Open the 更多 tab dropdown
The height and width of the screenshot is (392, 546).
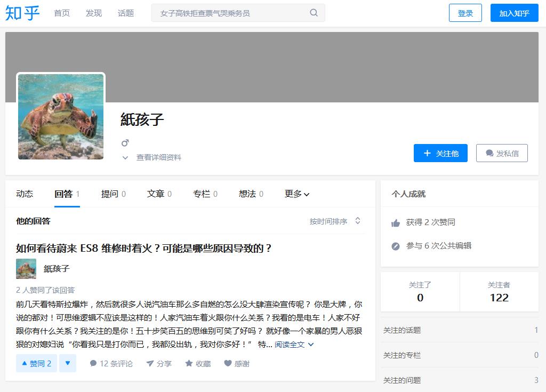pos(296,194)
